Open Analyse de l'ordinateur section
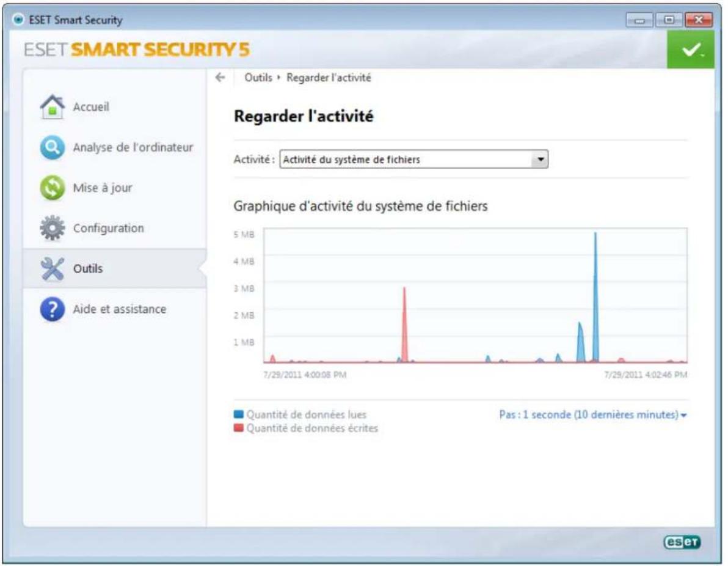Viewport: 728px width, 566px height. coord(115,147)
